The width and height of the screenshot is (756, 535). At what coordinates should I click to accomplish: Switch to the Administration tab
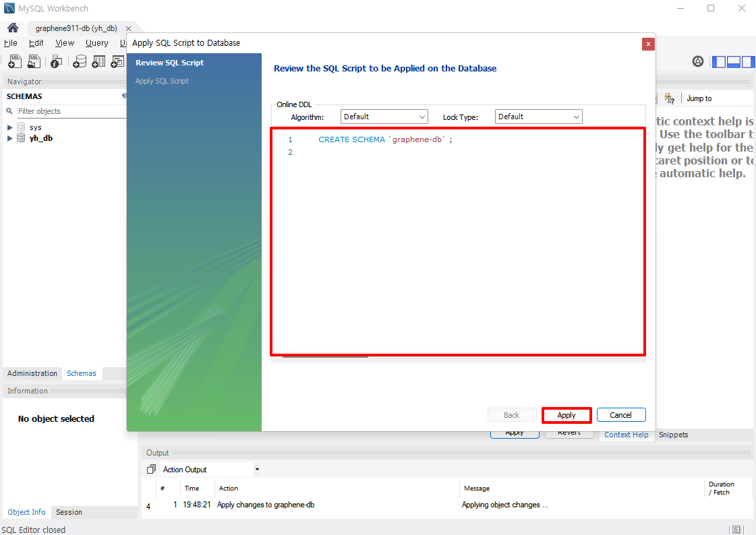pyautogui.click(x=32, y=373)
